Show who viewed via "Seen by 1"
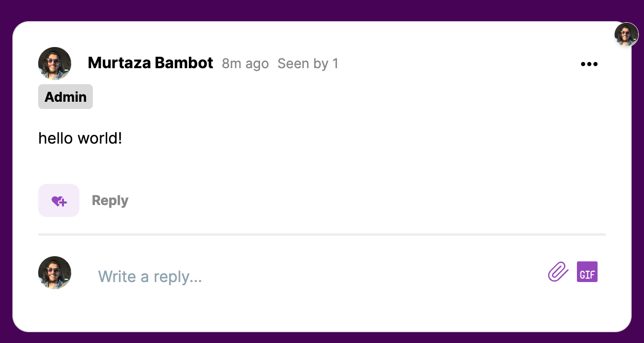This screenshot has width=644, height=343. point(308,64)
